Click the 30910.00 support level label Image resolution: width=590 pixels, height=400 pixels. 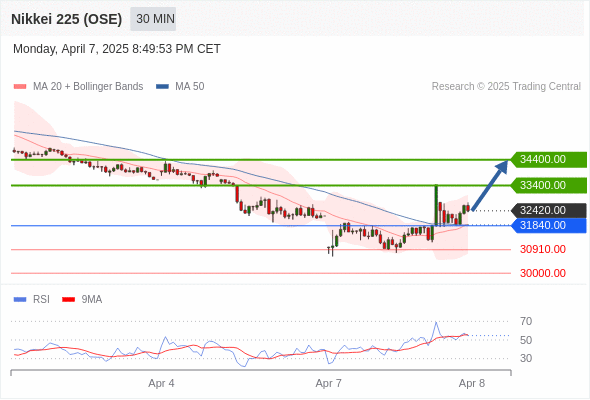click(543, 249)
